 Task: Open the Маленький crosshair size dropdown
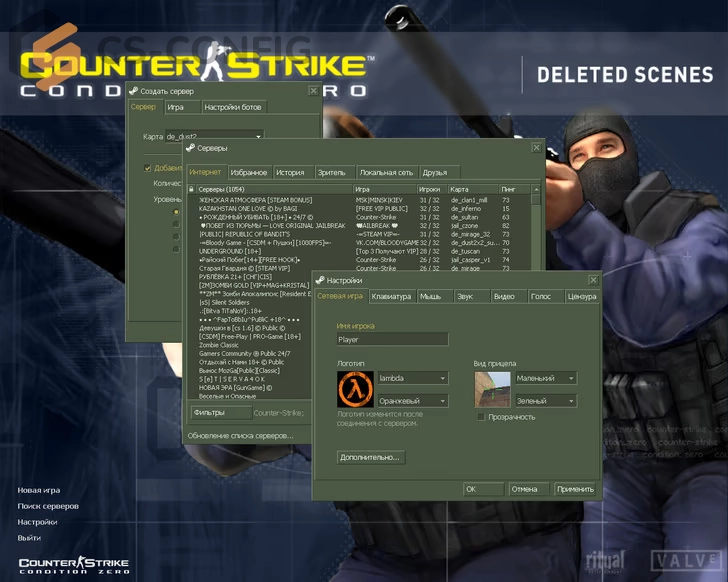point(546,378)
